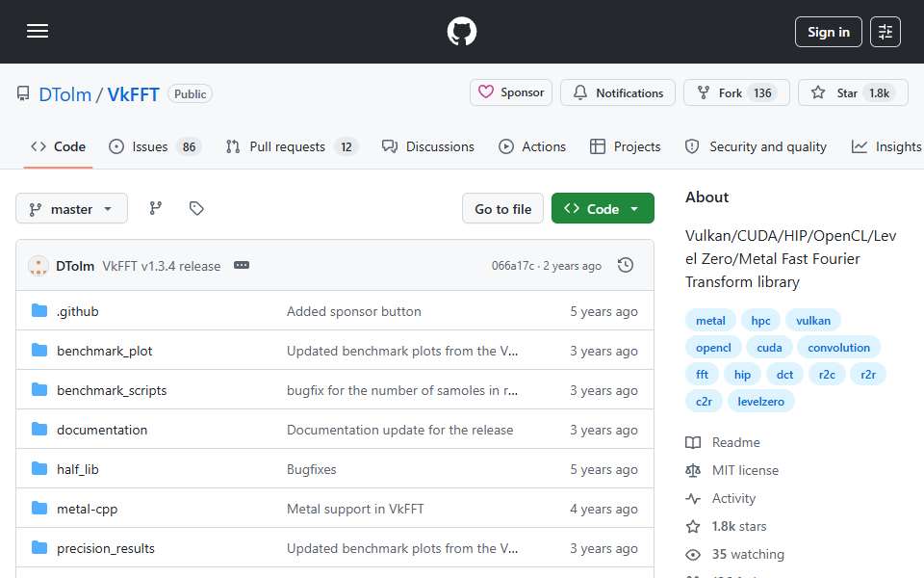The image size is (924, 578).
Task: Click the hpc topic tag
Action: (x=760, y=320)
